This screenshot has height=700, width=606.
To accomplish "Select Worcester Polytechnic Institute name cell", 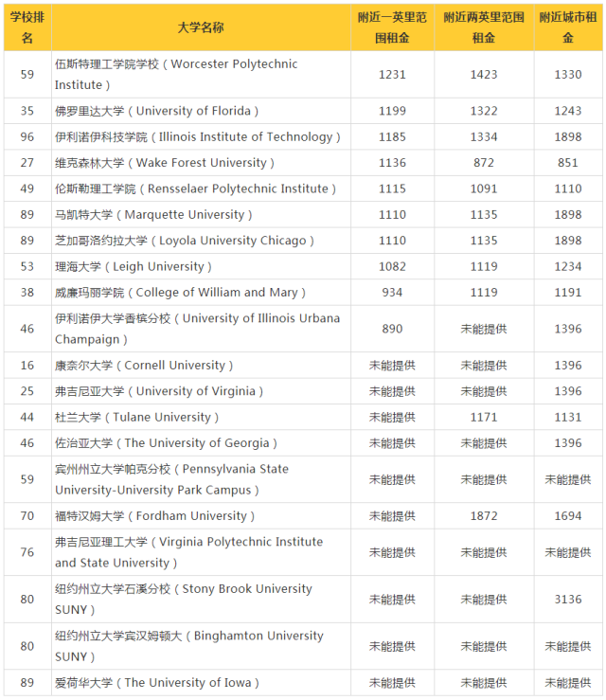I will pyautogui.click(x=201, y=75).
